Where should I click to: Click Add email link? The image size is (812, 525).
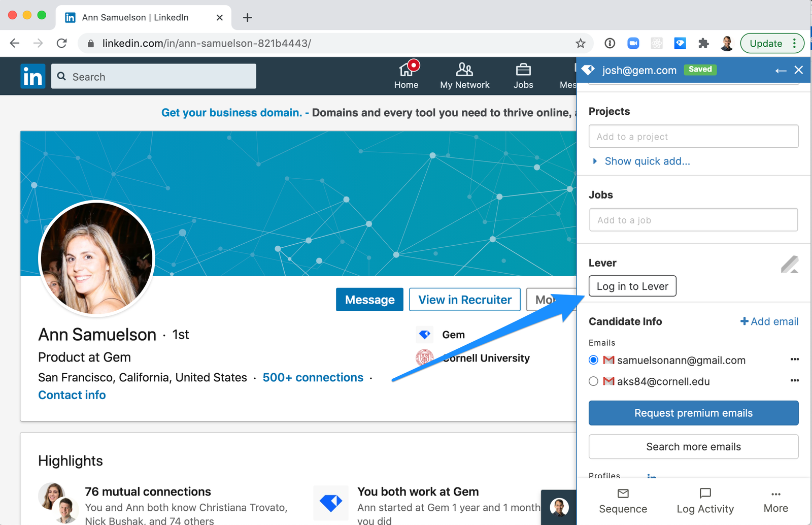point(769,321)
